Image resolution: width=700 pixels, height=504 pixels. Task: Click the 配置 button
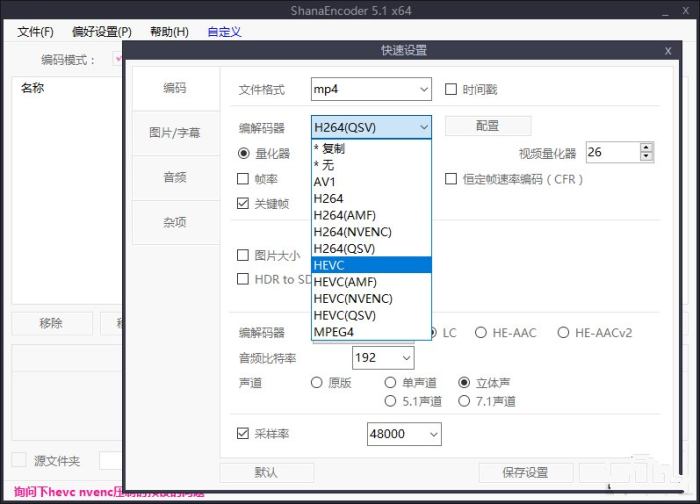coord(488,126)
